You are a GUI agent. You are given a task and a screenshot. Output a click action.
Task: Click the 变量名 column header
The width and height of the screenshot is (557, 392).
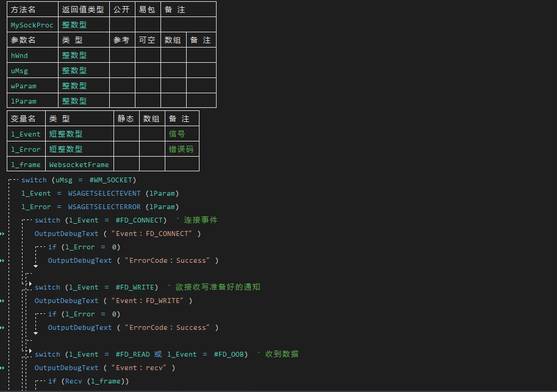(24, 119)
